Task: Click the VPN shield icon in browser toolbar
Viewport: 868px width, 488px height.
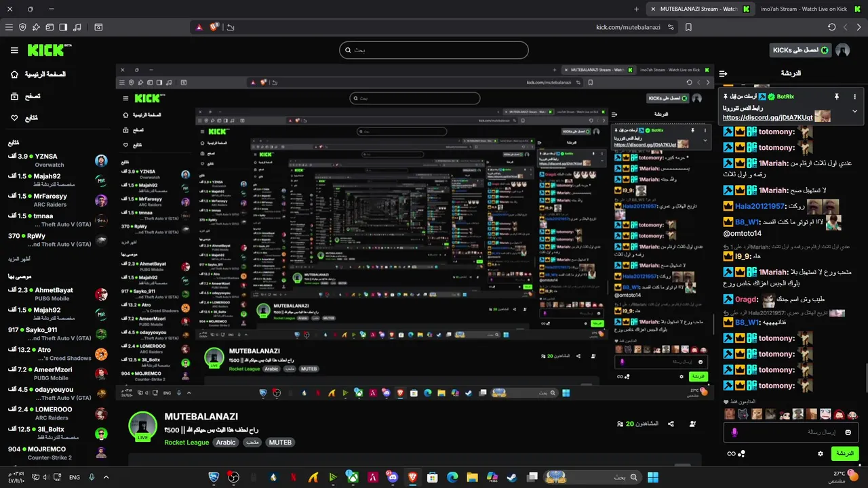Action: click(x=22, y=27)
